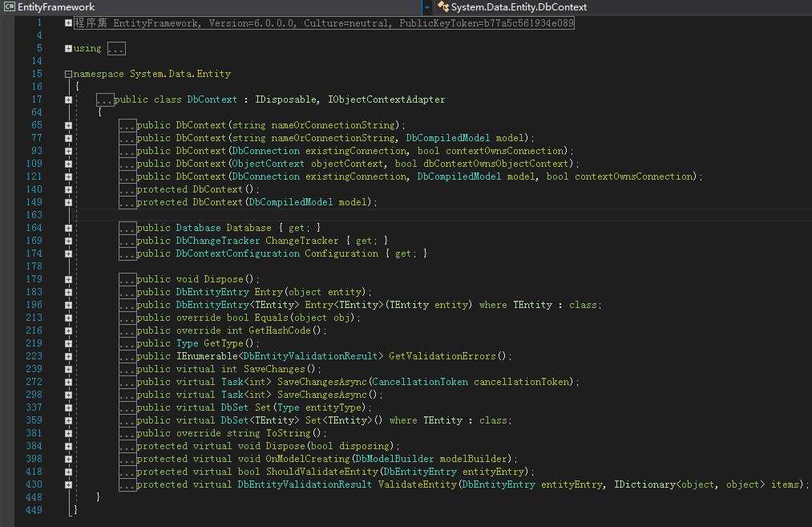Click the IObjectContextAdapter interface name
The height and width of the screenshot is (527, 812).
(386, 99)
